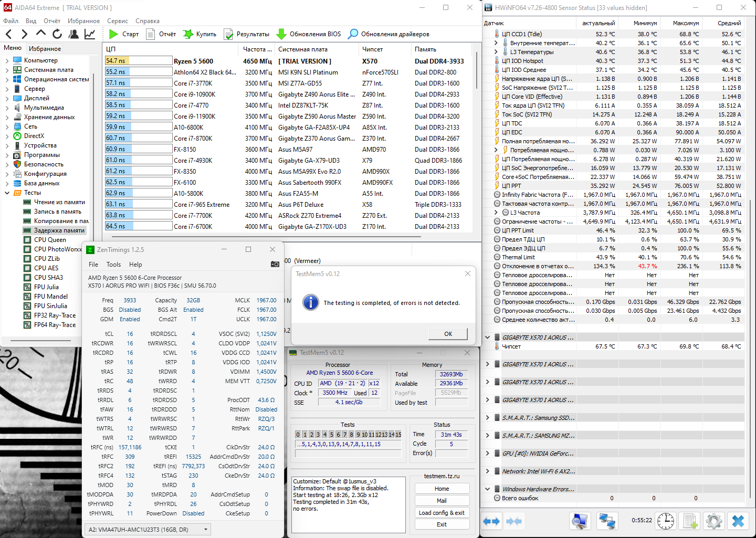
Task: Click the green star Купить toolbar icon
Action: pyautogui.click(x=188, y=34)
